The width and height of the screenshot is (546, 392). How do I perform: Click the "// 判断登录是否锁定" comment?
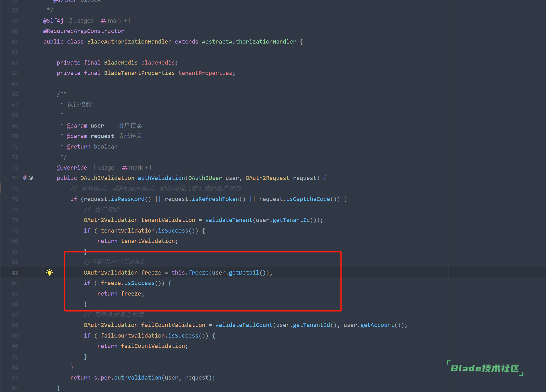[x=114, y=314]
